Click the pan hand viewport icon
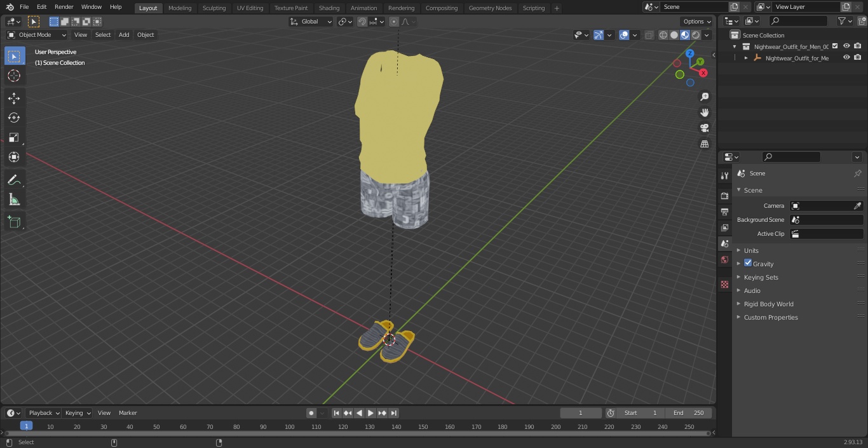 704,112
